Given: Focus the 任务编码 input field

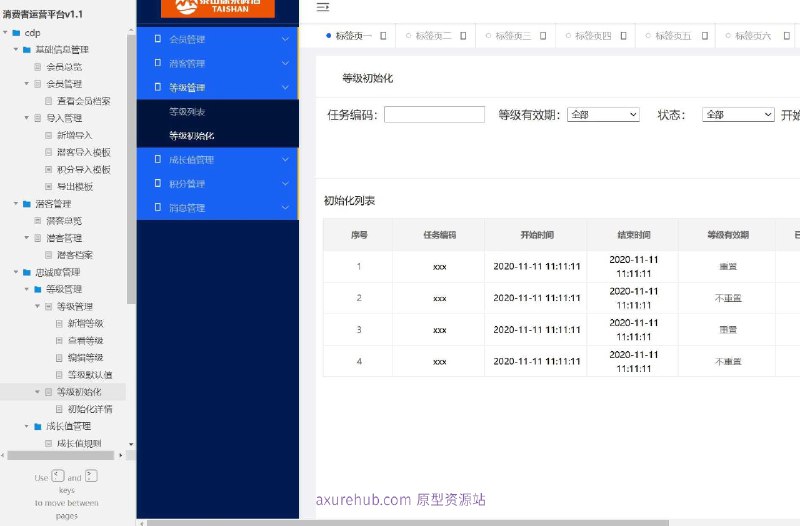Looking at the screenshot, I should (434, 114).
